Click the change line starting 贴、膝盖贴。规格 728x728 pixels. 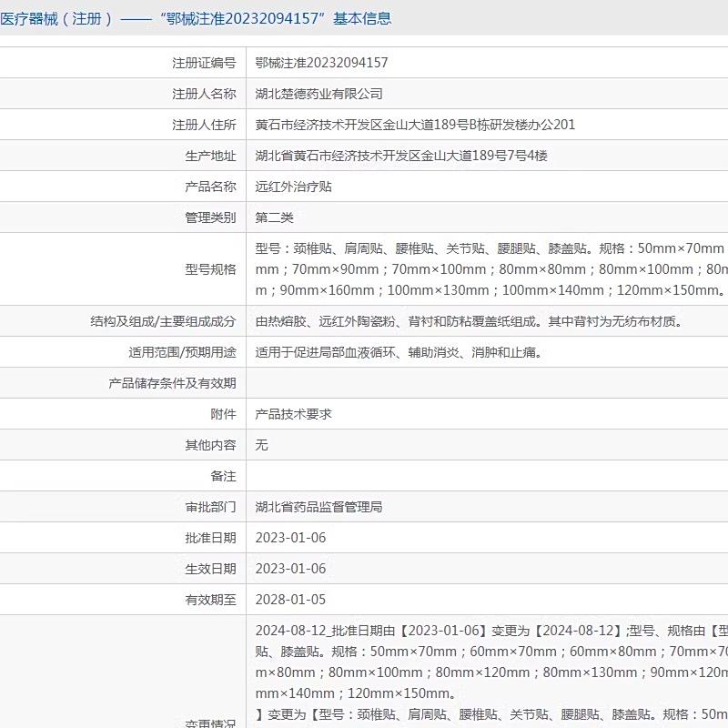pyautogui.click(x=491, y=652)
